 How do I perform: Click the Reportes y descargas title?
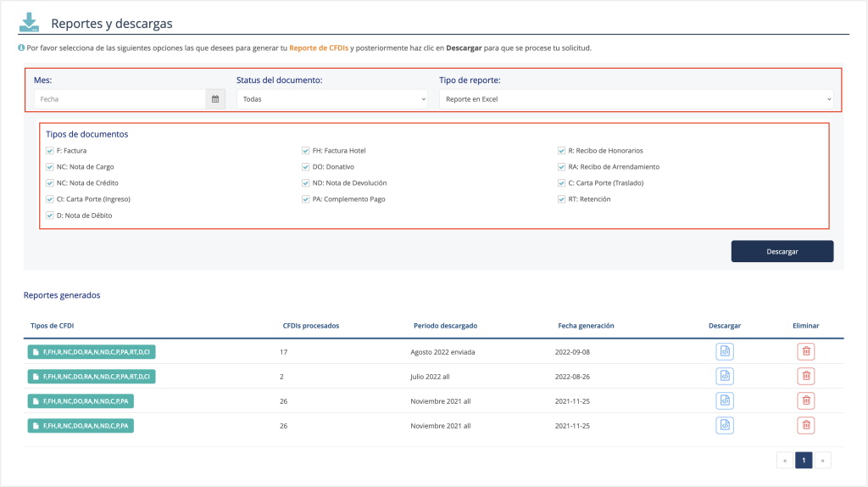[112, 23]
